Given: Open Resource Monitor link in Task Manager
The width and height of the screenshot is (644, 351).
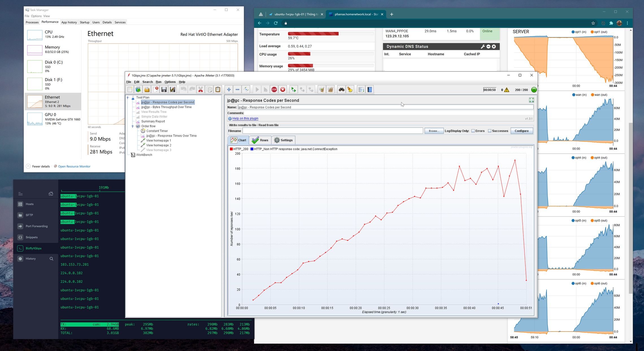Looking at the screenshot, I should (x=74, y=166).
